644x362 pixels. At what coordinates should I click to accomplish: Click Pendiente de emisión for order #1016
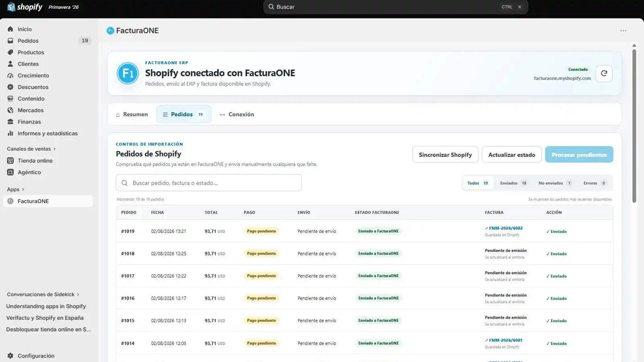506,295
